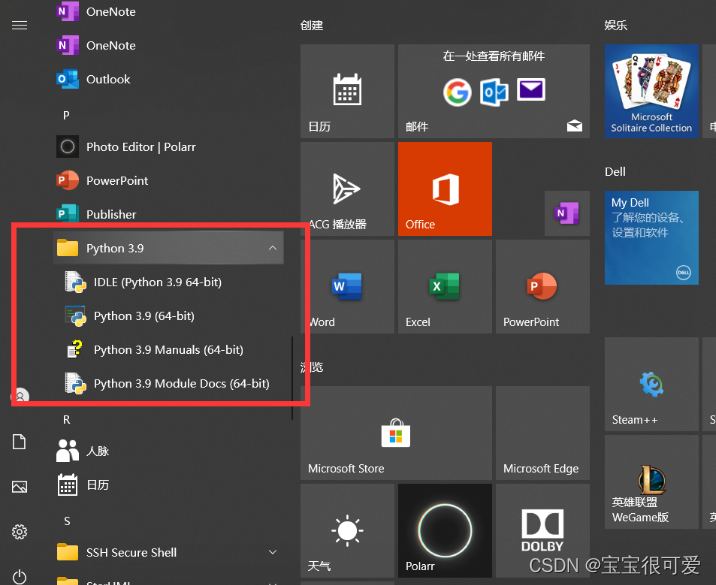
Task: Launch IDLE (Python 3.9 64-bit)
Action: [168, 282]
